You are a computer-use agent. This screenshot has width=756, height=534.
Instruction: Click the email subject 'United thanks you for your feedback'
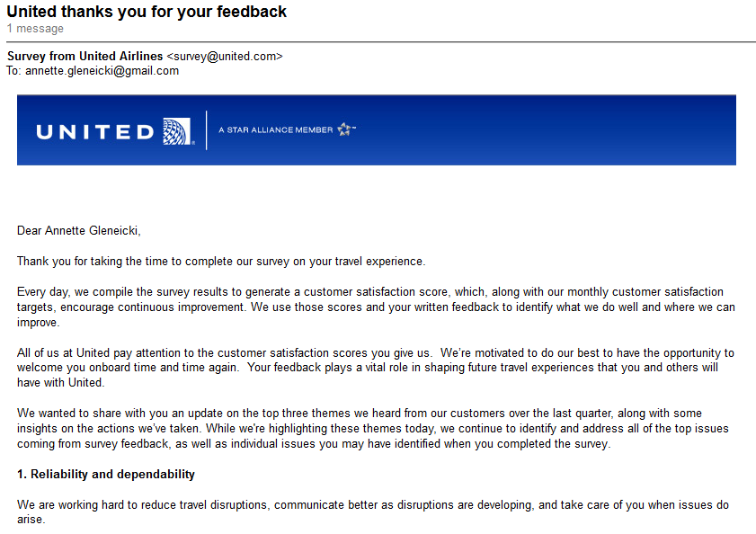tap(147, 12)
